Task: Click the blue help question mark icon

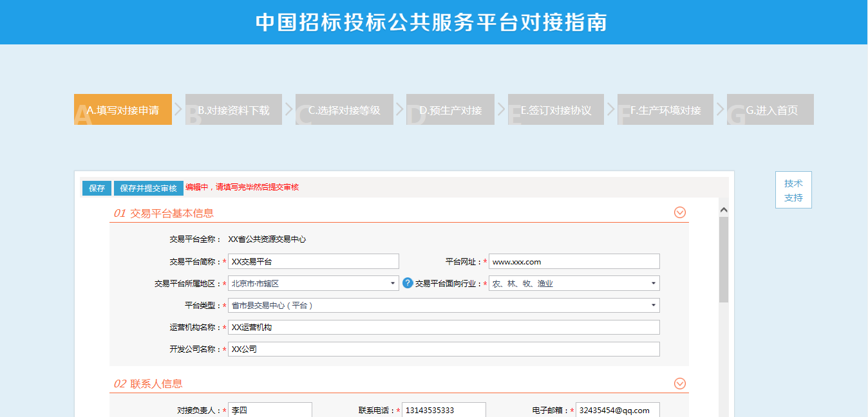Action: pos(408,283)
